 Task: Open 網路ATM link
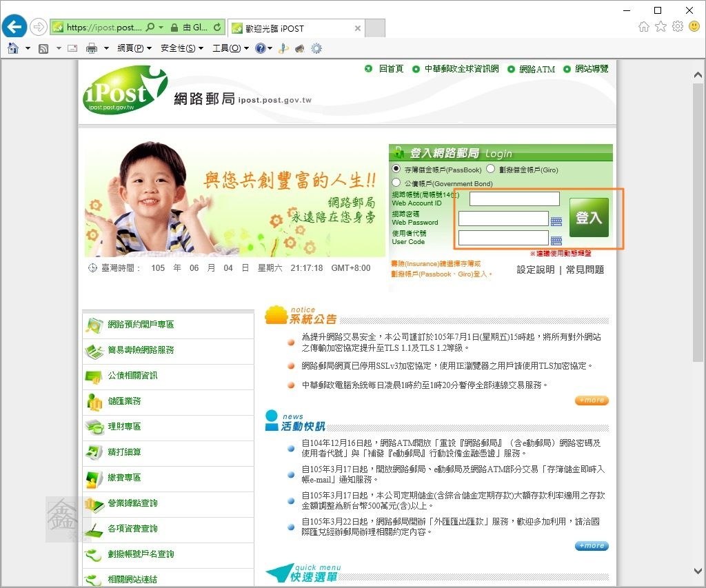[536, 69]
